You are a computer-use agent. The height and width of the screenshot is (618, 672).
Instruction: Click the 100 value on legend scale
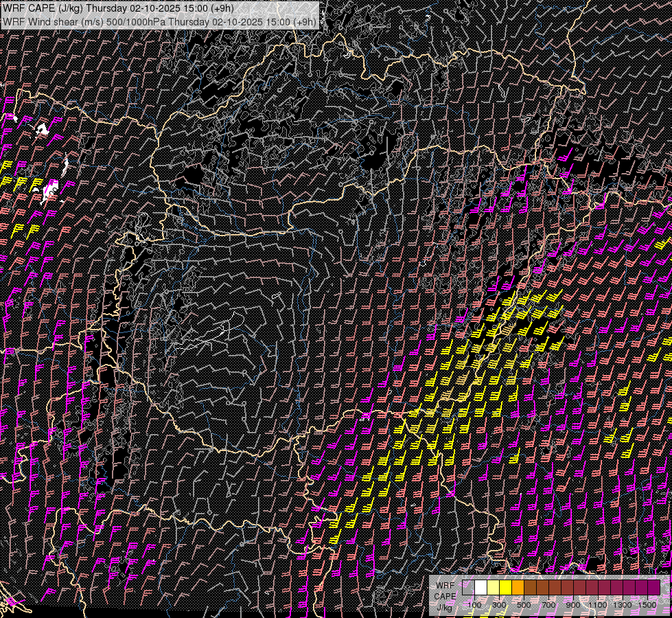click(x=474, y=605)
